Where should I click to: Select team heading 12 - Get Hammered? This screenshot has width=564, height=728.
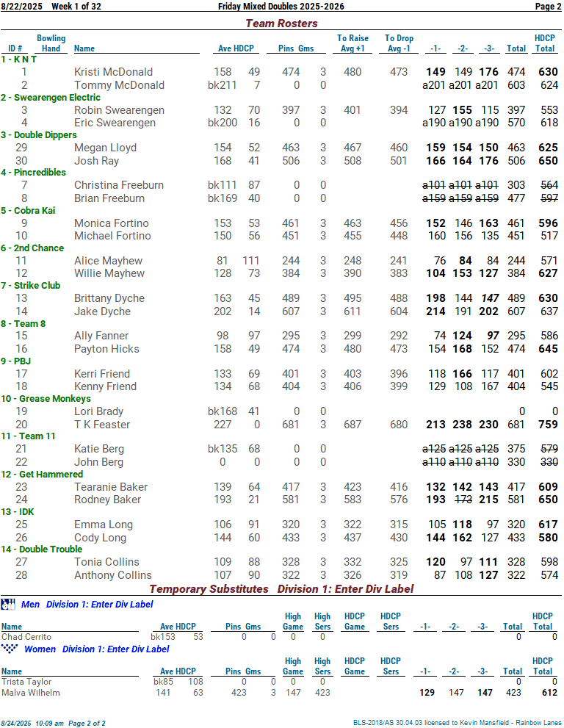coord(42,474)
